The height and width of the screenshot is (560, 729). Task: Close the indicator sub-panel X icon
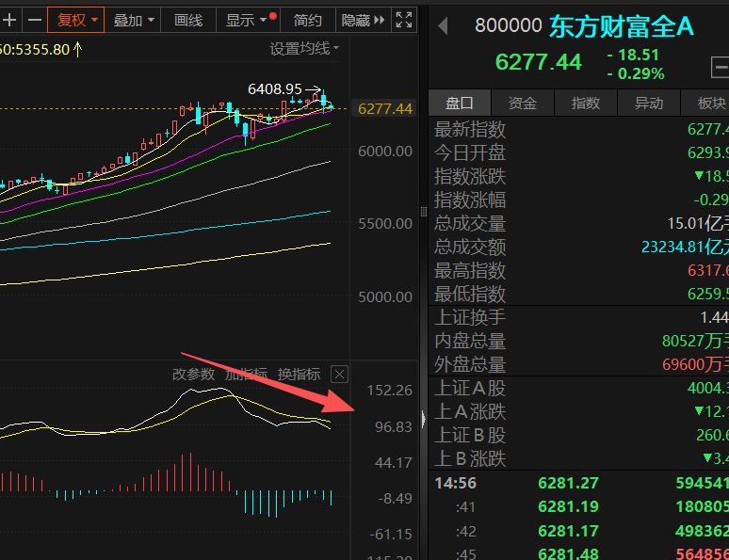(x=339, y=374)
